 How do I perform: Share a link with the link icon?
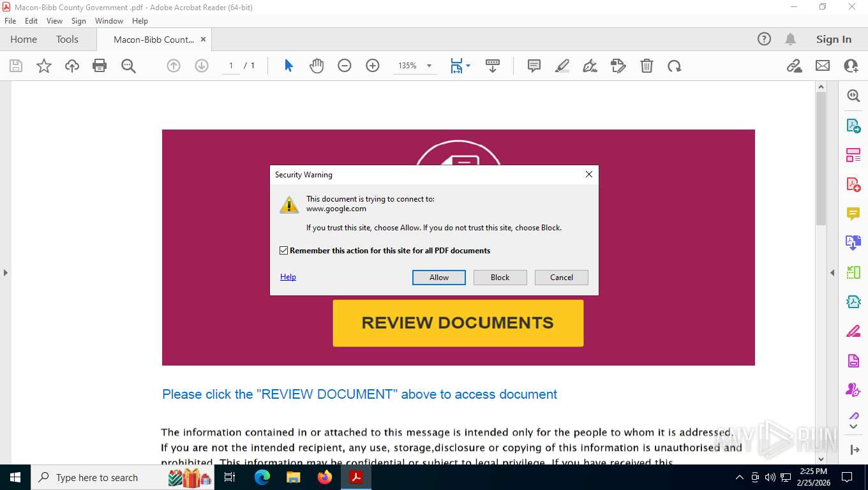795,66
